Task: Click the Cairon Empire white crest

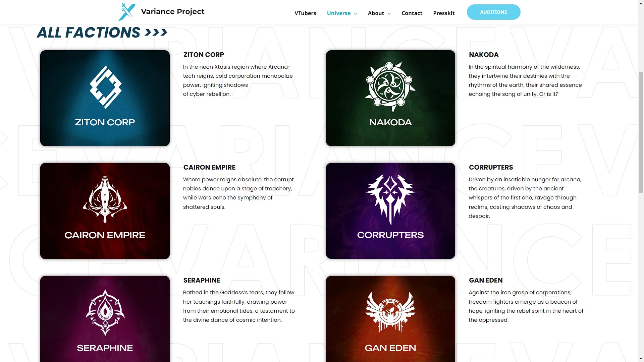Action: point(105,199)
